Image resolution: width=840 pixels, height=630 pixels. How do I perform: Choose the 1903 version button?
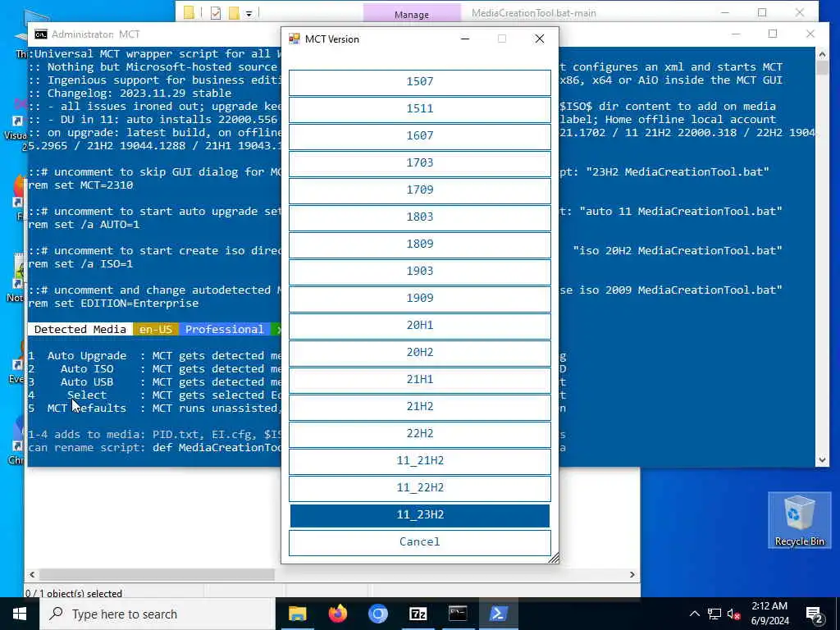click(419, 271)
